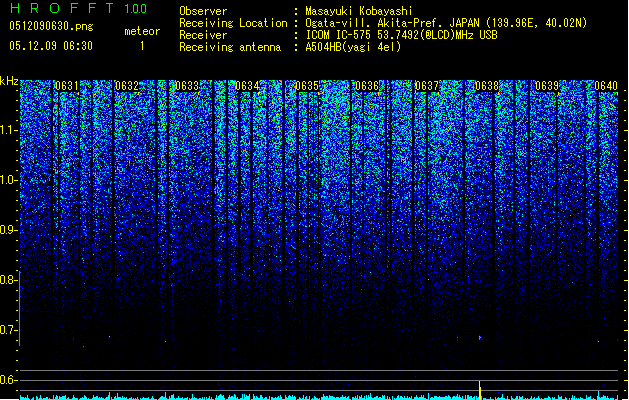Click the HROFFT 1.0.0 title text
629x400 pixels.
coord(78,8)
